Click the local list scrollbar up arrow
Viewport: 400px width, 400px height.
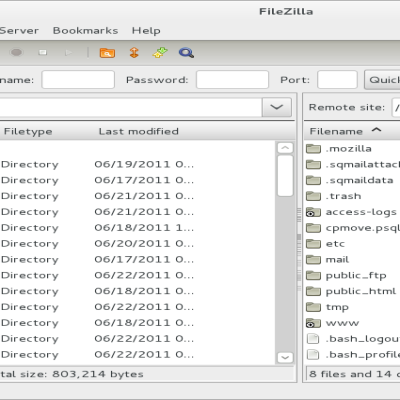pos(285,148)
